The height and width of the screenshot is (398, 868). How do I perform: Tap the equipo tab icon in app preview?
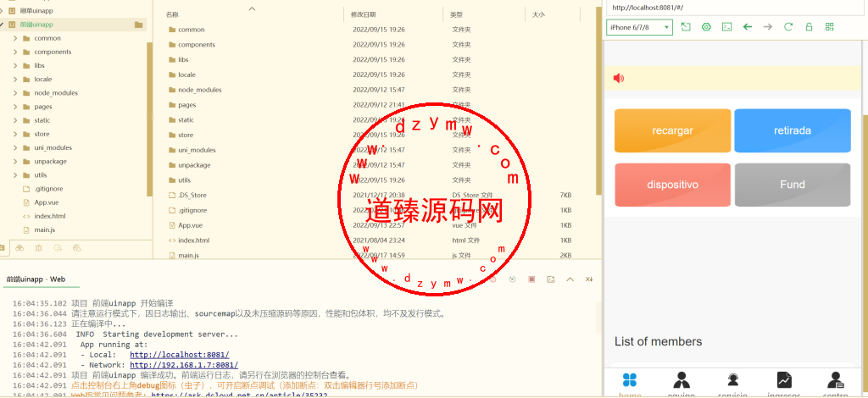pos(682,379)
